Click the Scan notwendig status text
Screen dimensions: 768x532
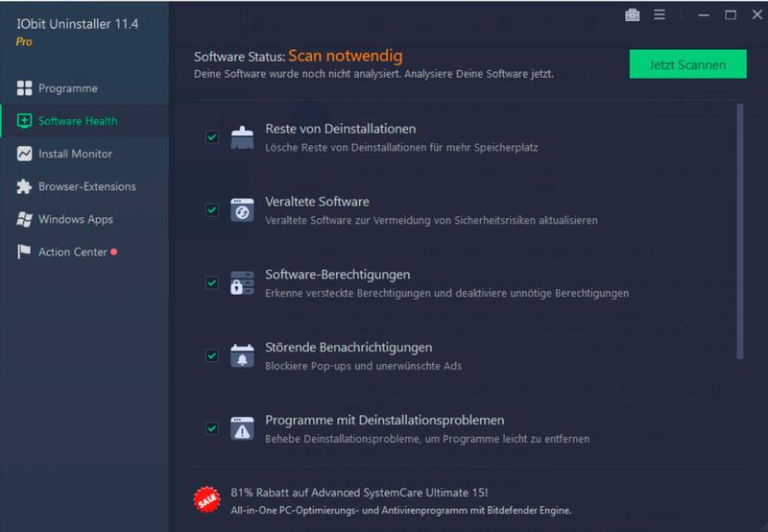click(x=346, y=56)
